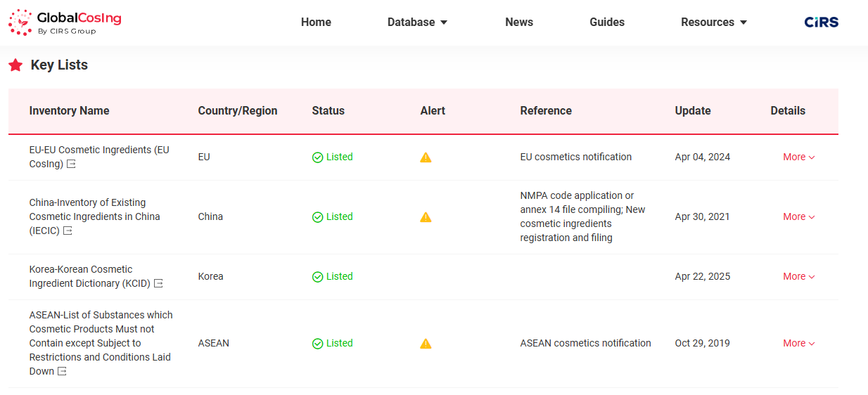Click the alert warning icon in China row

tap(426, 217)
